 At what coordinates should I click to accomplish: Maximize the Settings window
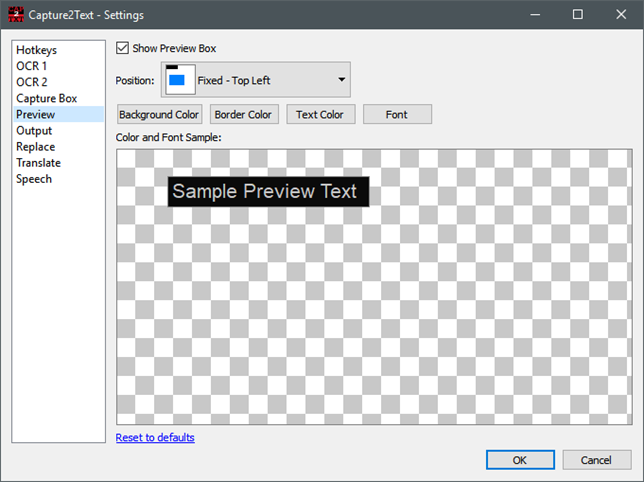click(x=578, y=15)
